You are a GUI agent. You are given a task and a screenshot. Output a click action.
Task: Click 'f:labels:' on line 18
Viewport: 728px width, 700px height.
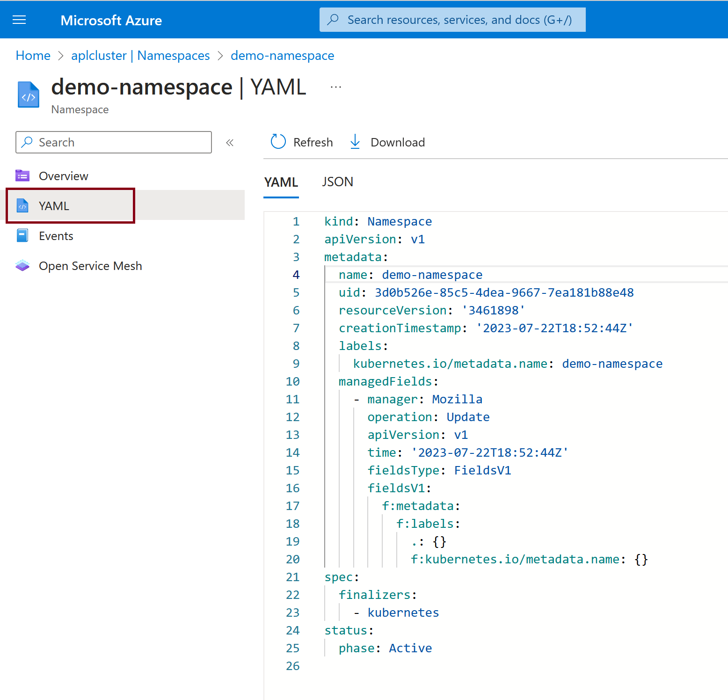click(x=429, y=524)
